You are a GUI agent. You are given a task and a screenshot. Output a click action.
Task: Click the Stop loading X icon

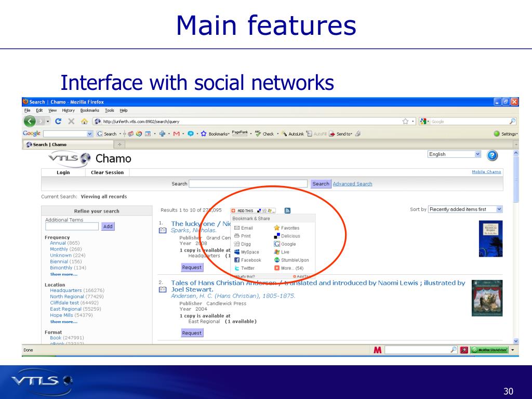coord(71,121)
